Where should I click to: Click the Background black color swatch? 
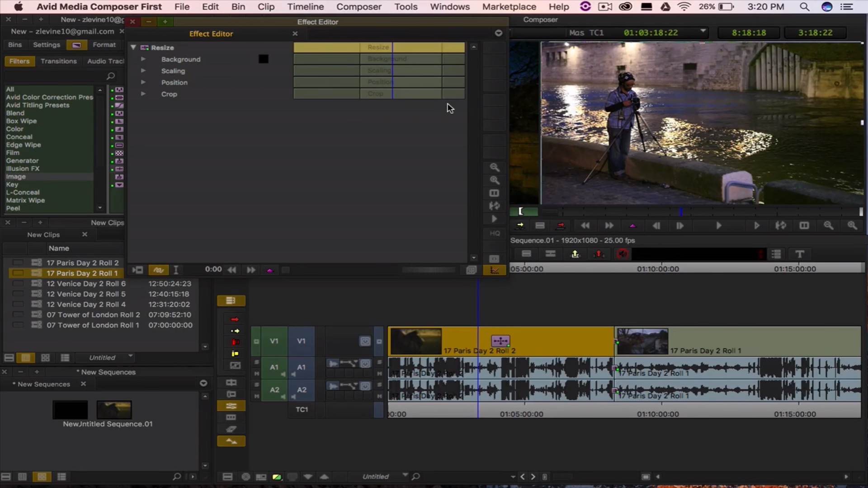[x=264, y=59]
